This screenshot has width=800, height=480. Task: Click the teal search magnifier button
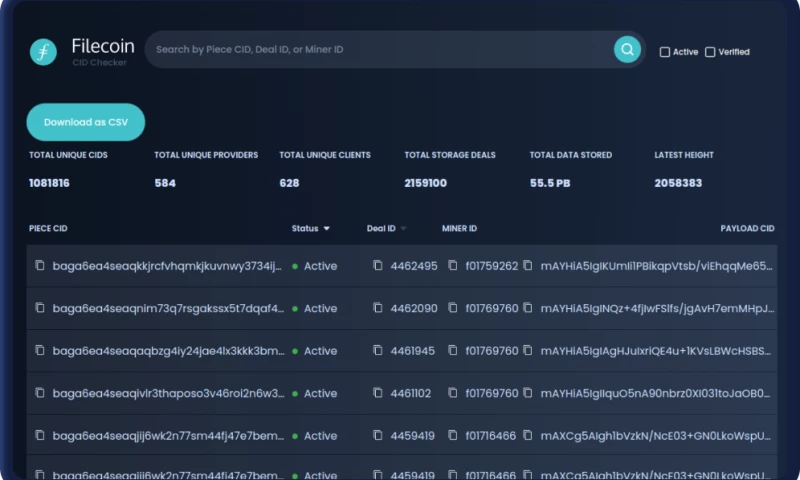(x=627, y=49)
